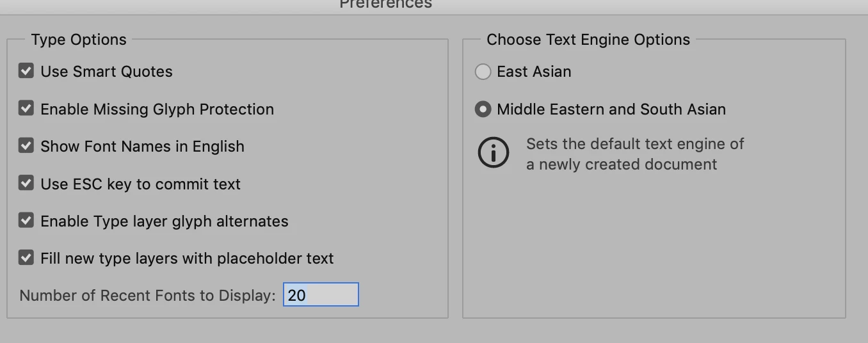This screenshot has width=868, height=343.
Task: Disable Show Font Names in English checkbox
Action: [26, 146]
